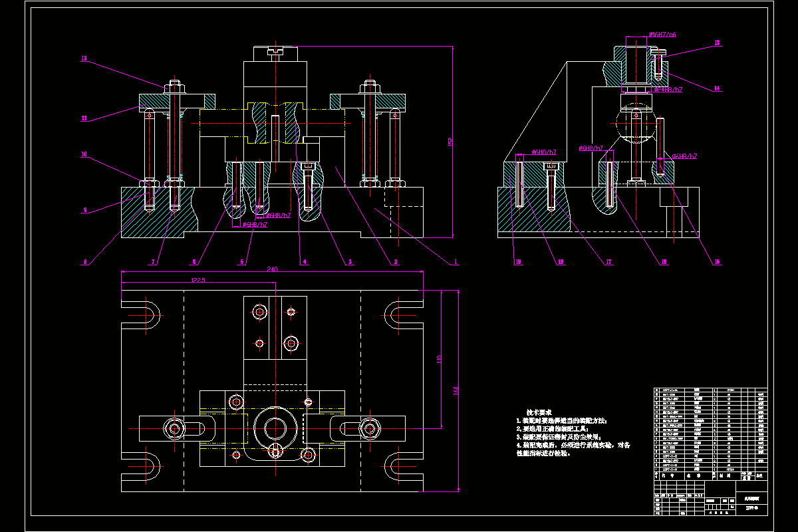The image size is (798, 532).
Task: Click part balloon number 9 in front view
Action: 84,211
